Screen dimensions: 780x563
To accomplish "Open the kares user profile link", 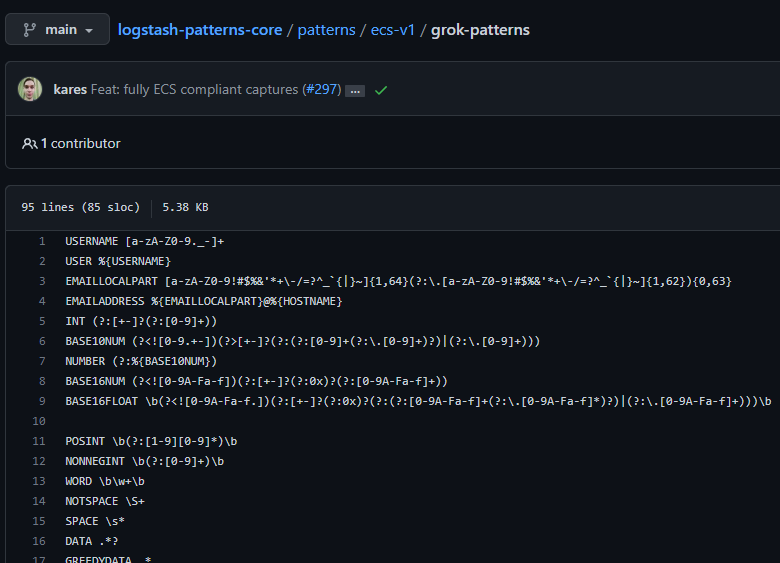I will [69, 90].
